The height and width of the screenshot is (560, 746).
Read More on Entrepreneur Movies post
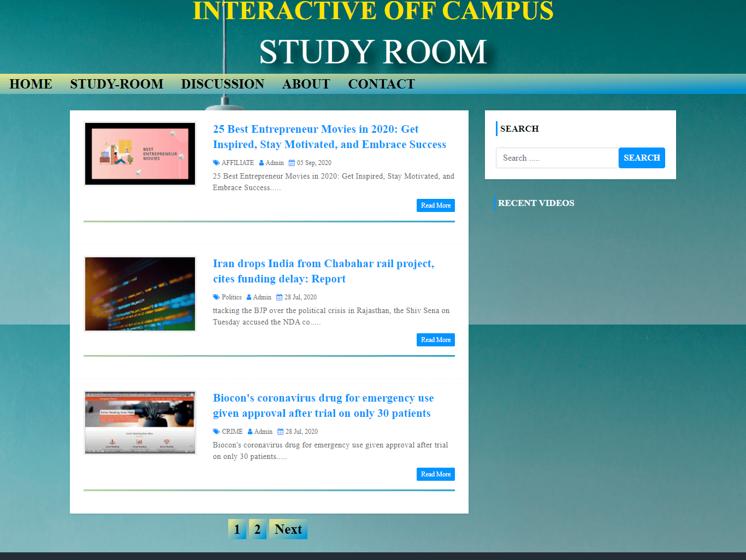pos(436,205)
